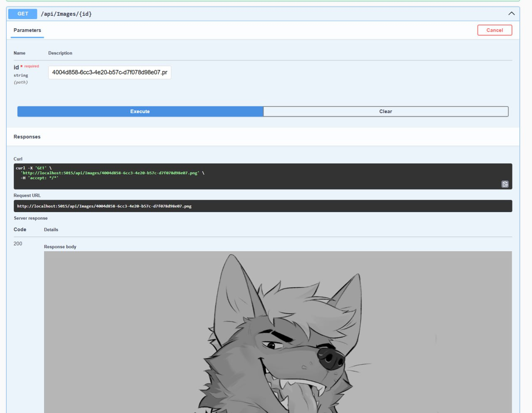
Task: Click the Response body label
Action: pos(60,247)
